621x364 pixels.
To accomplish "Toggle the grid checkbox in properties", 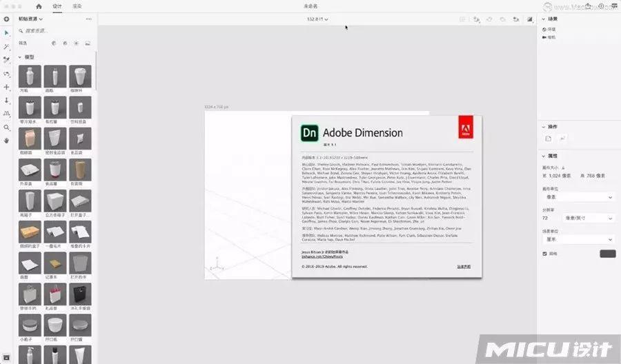I will click(x=544, y=254).
